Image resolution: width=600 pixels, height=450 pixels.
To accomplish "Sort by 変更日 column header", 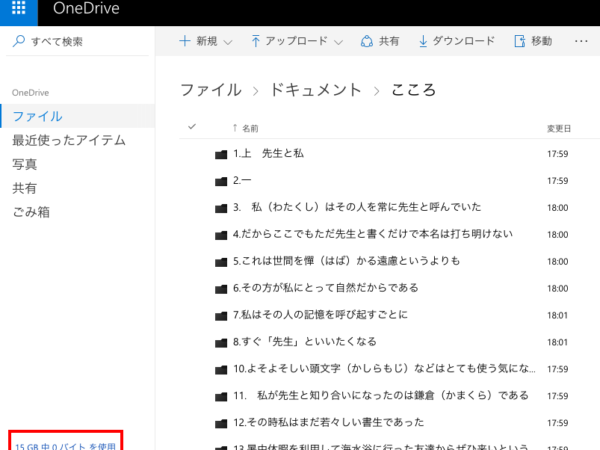I will click(x=559, y=129).
